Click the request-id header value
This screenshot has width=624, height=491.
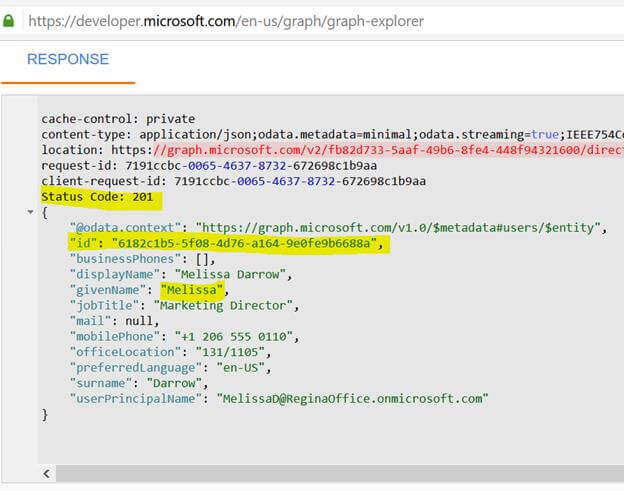tap(251, 166)
